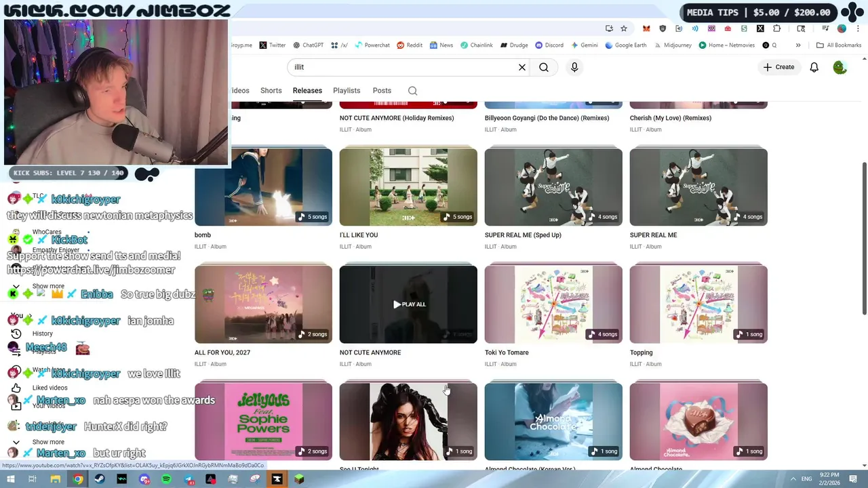The width and height of the screenshot is (868, 488).
Task: Open the Minecraft block icon in taskbar
Action: click(299, 479)
